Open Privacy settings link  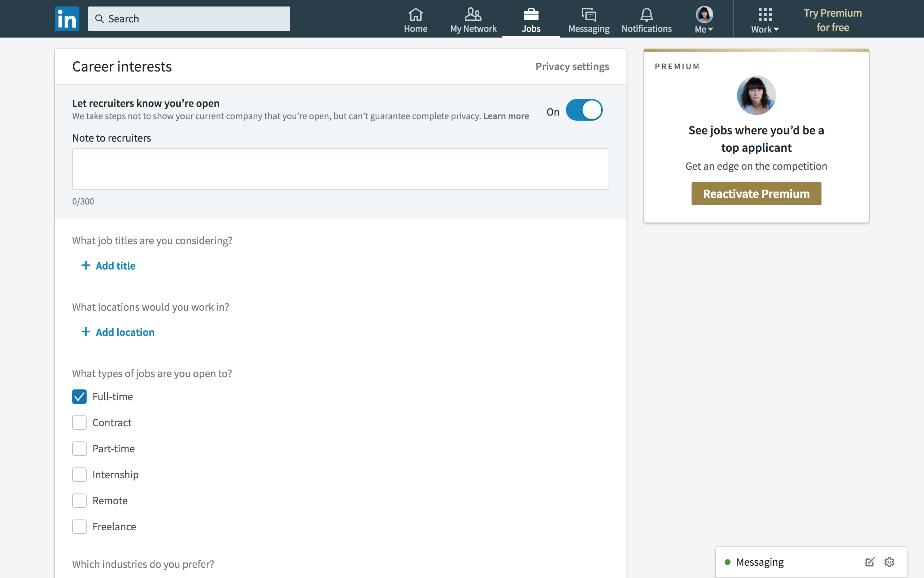[x=572, y=66]
